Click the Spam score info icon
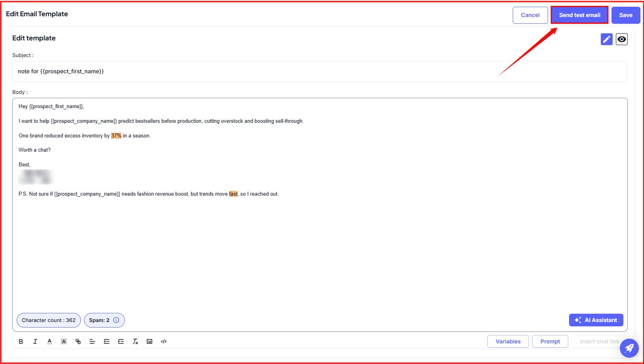Viewport: 644px width, 364px height. 116,320
